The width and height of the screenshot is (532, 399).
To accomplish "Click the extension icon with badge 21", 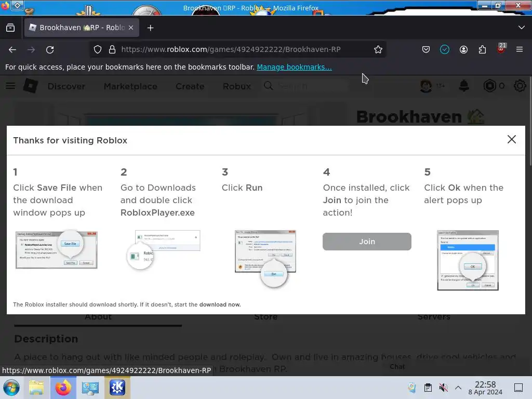I will click(x=501, y=48).
